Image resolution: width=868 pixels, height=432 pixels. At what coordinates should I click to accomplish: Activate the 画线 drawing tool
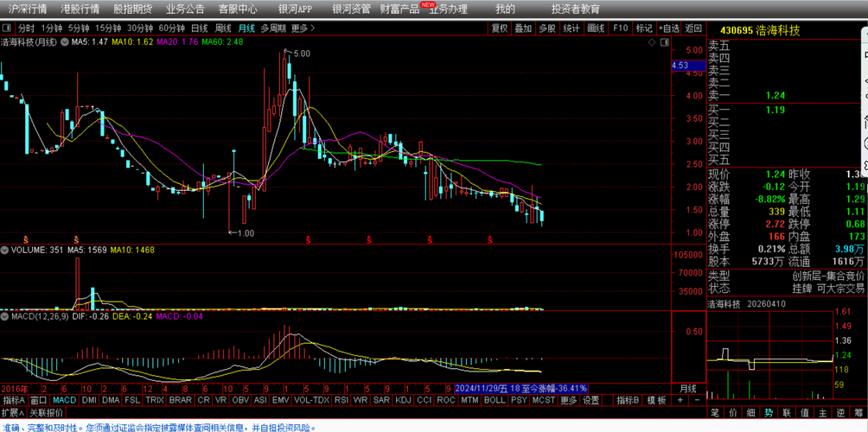[596, 29]
